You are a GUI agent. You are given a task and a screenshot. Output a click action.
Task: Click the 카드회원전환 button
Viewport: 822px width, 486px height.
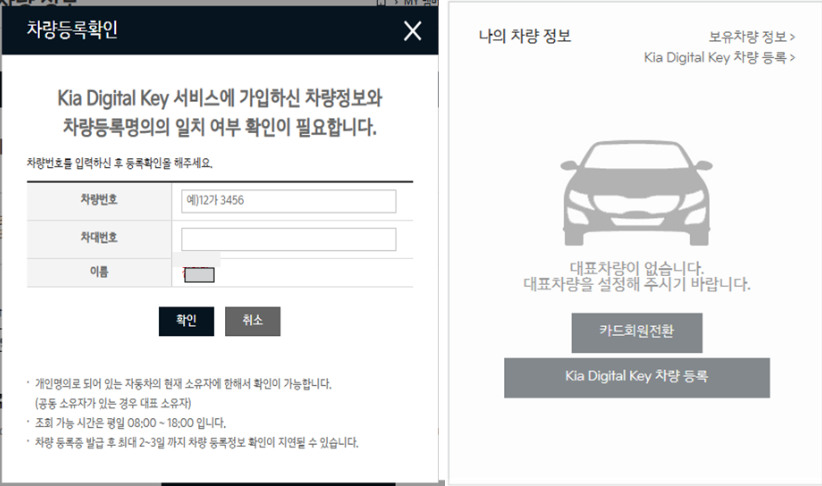(x=637, y=332)
